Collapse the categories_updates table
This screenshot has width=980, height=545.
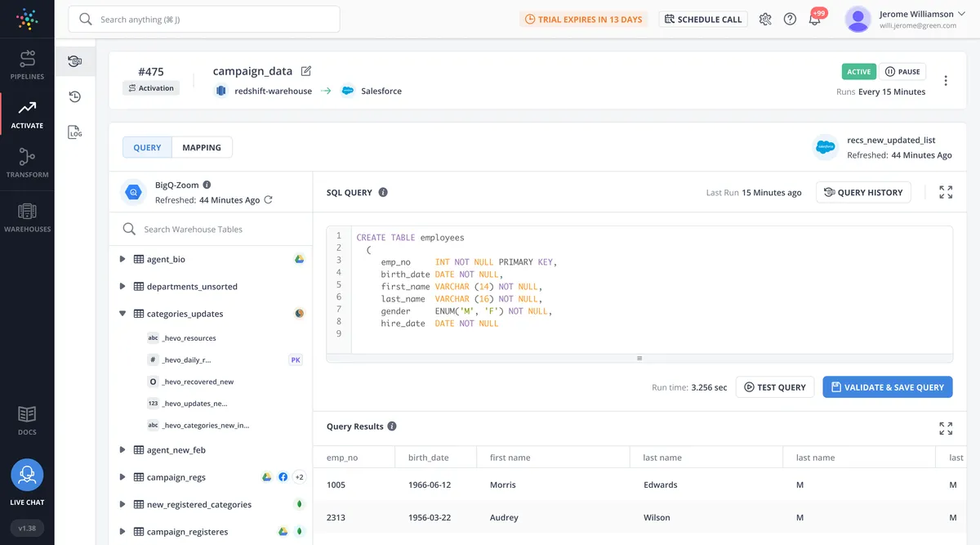pos(122,314)
